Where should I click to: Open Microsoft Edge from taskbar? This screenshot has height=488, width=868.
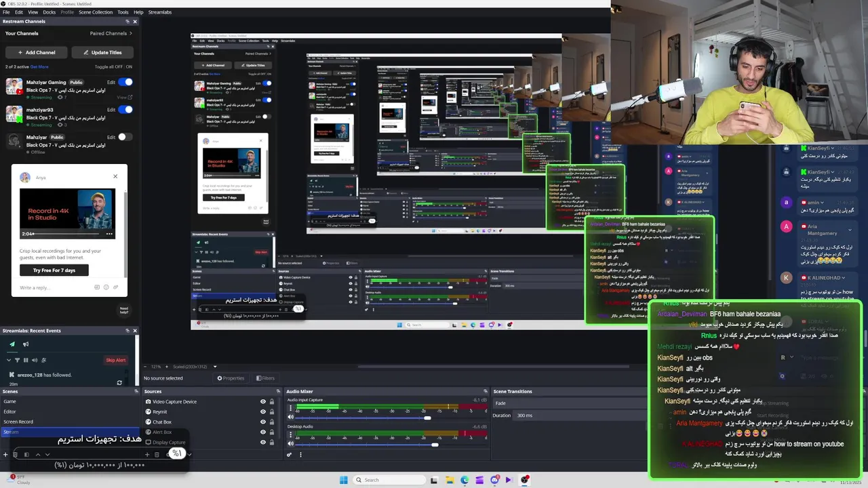coord(465,480)
